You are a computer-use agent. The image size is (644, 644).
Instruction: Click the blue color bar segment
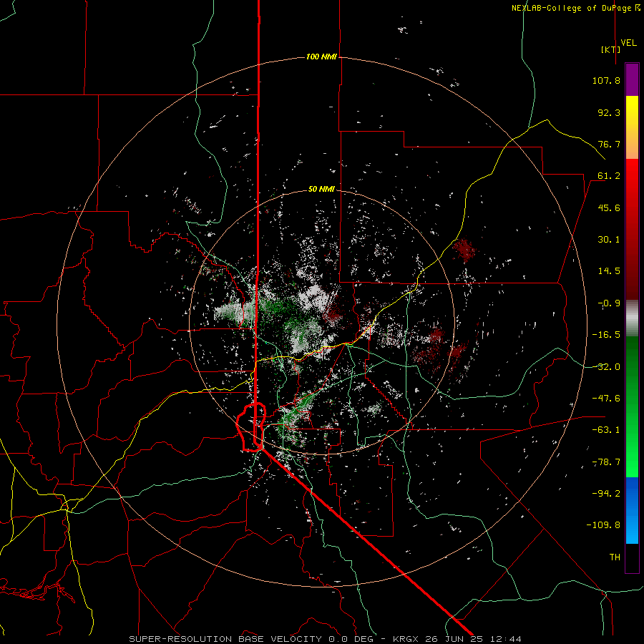(x=632, y=510)
